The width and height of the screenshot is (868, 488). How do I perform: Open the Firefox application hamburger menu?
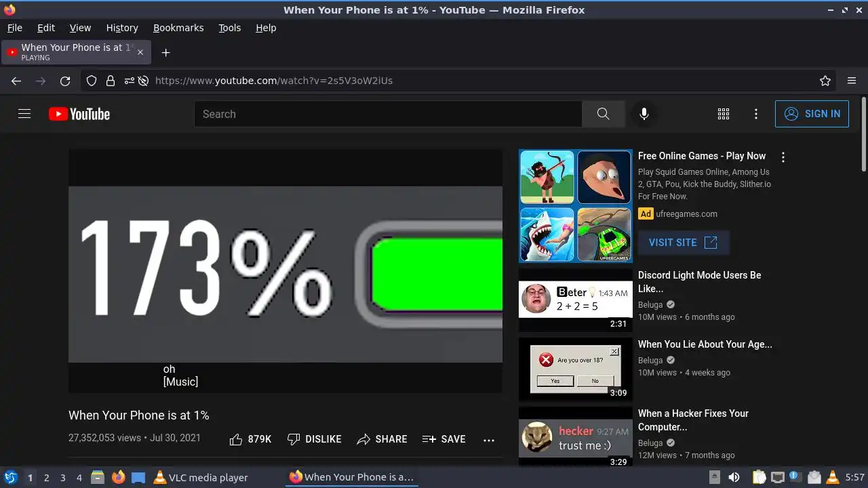pos(852,81)
